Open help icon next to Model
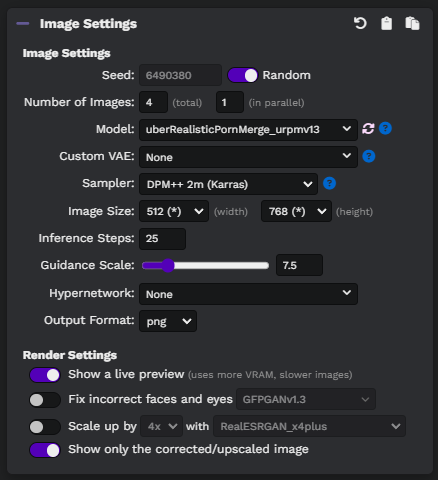 click(385, 128)
